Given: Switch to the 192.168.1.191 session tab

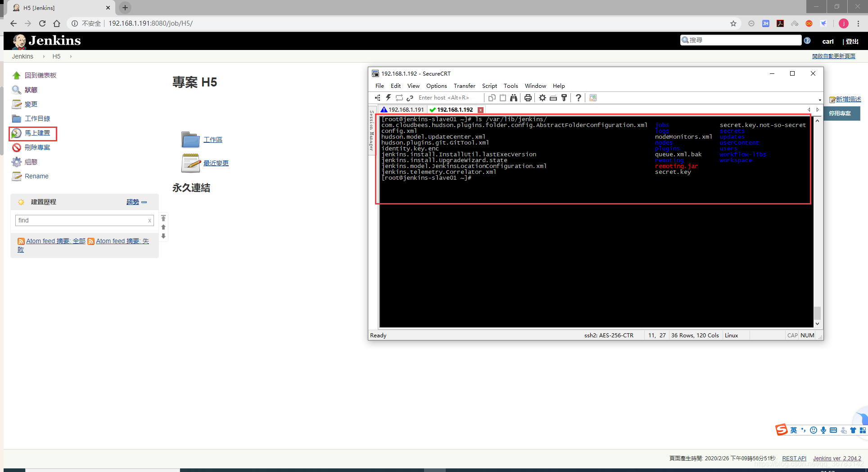Looking at the screenshot, I should [x=402, y=110].
